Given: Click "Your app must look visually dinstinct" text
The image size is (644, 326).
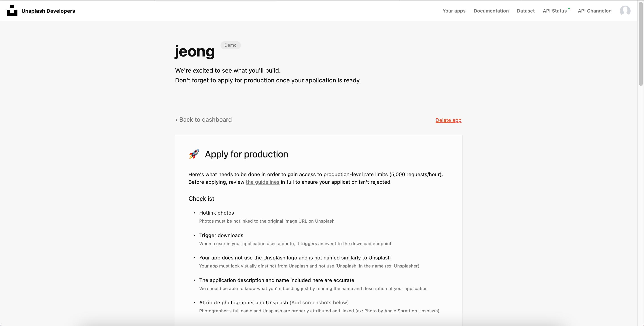Looking at the screenshot, I should pyautogui.click(x=309, y=266).
